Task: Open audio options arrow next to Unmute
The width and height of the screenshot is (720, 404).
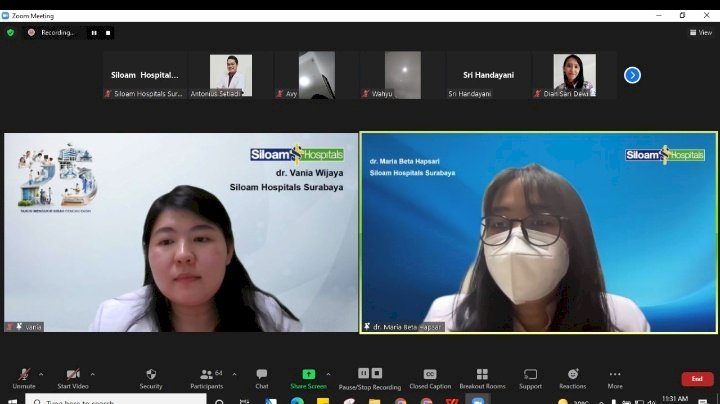Action: tap(41, 375)
